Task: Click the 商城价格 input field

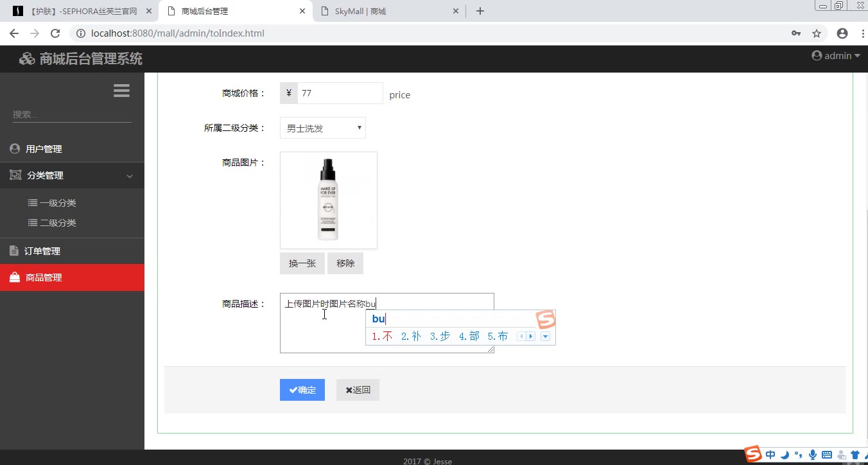Action: coord(340,93)
